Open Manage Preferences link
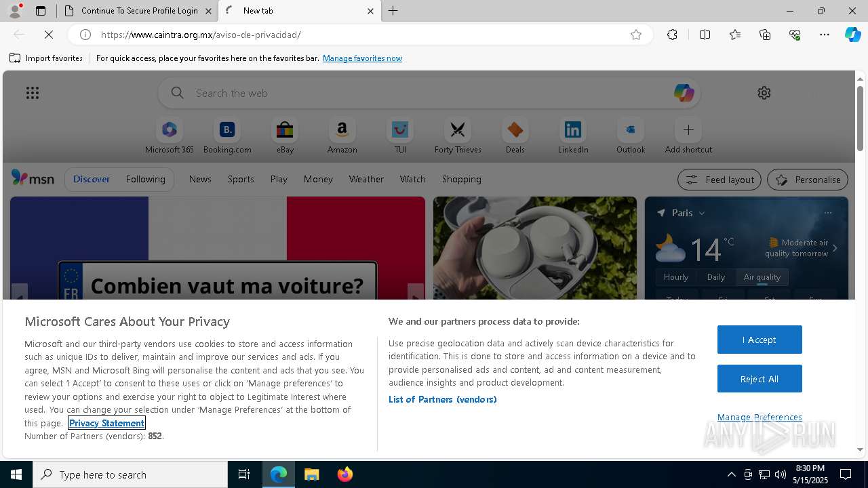This screenshot has width=868, height=488. click(x=759, y=417)
